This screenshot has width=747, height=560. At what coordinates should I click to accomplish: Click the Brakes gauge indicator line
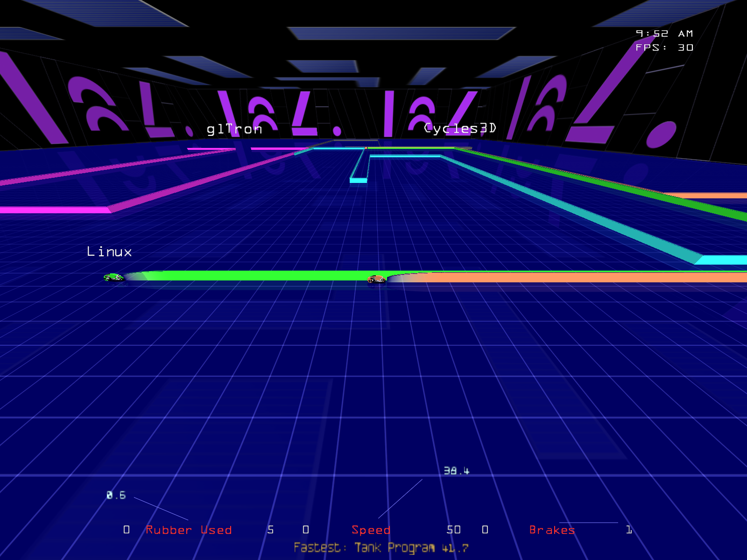(x=588, y=523)
